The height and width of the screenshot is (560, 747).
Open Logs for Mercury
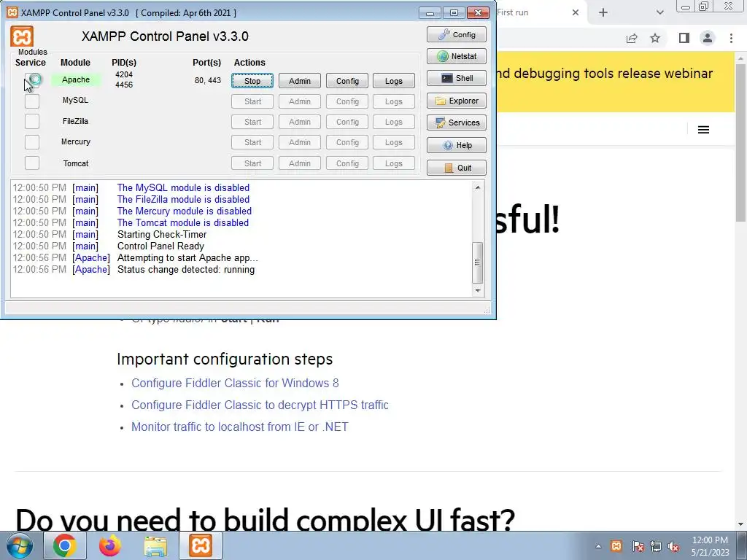[394, 142]
